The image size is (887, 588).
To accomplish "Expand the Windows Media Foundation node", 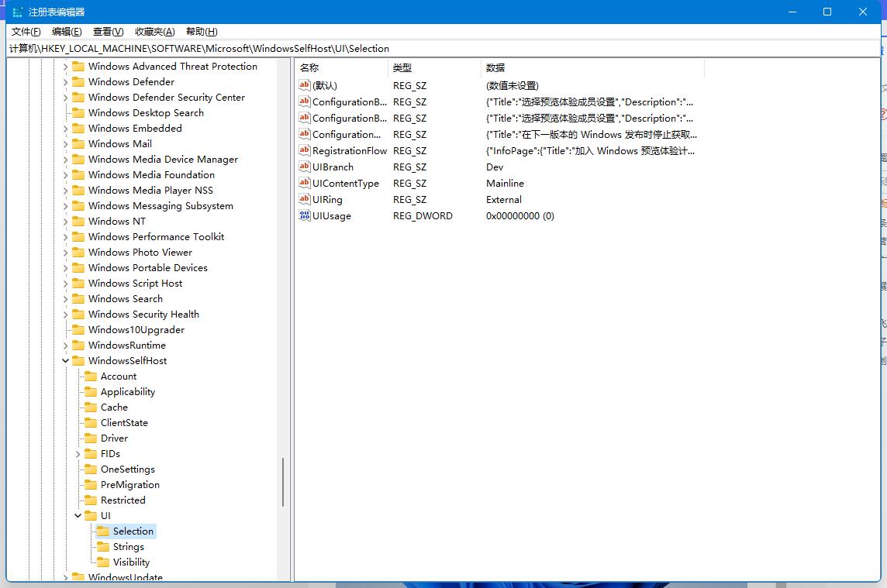I will click(66, 175).
